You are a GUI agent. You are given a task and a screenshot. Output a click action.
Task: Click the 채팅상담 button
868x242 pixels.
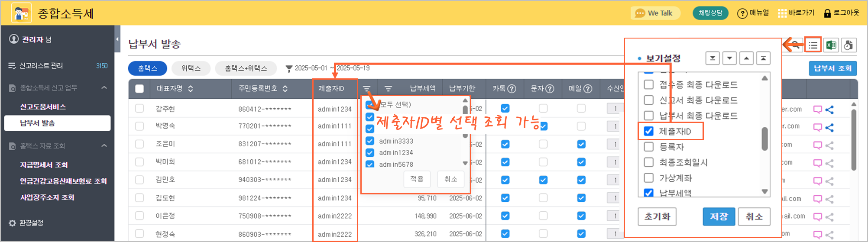pyautogui.click(x=710, y=13)
